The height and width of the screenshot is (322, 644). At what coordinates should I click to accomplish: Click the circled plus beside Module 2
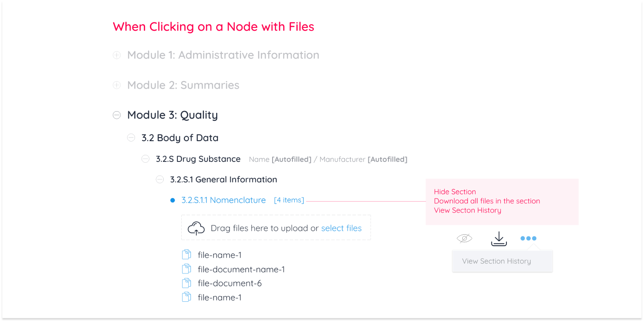coord(116,85)
